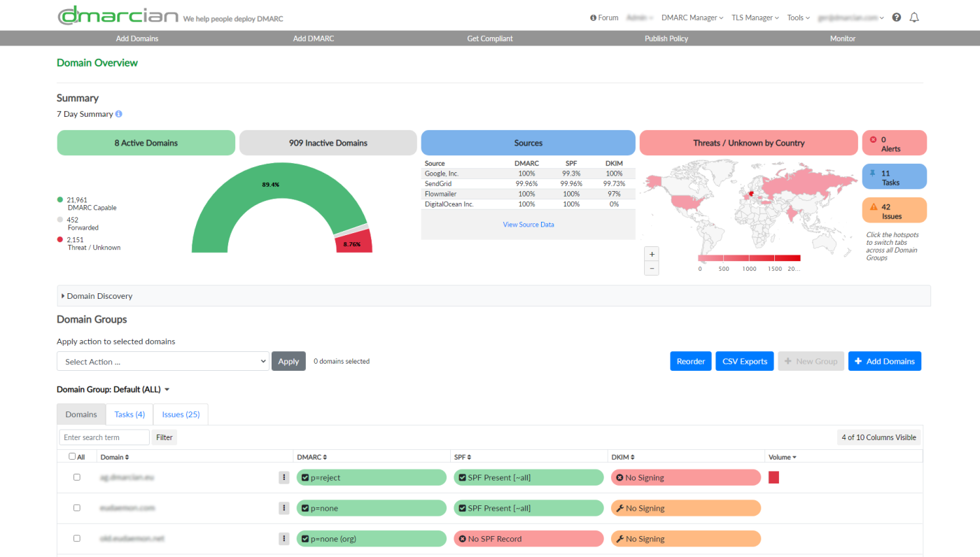Check the old.eudaemon.net row checkbox
This screenshot has height=557, width=980.
tap(77, 539)
